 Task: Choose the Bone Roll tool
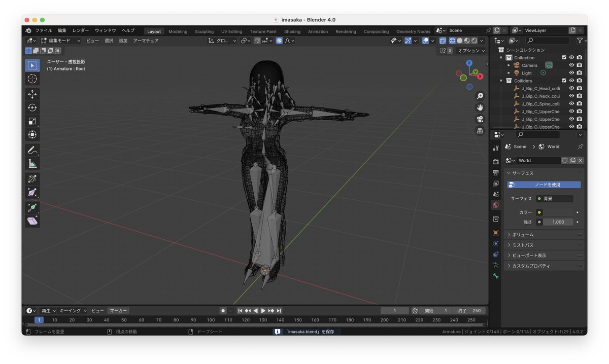click(32, 179)
